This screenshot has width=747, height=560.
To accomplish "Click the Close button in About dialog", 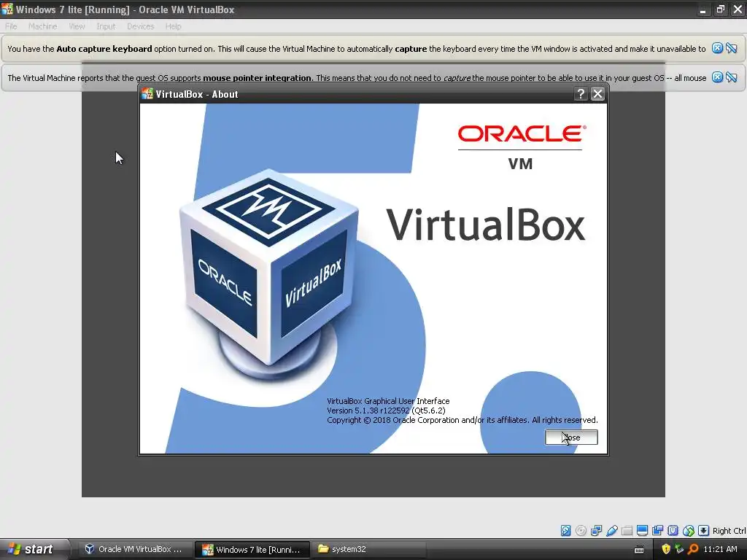I will (x=571, y=437).
